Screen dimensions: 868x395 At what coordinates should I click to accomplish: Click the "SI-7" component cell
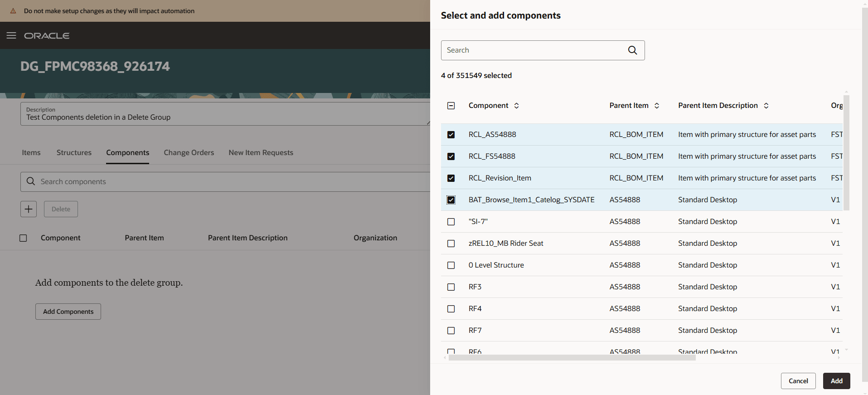478,222
